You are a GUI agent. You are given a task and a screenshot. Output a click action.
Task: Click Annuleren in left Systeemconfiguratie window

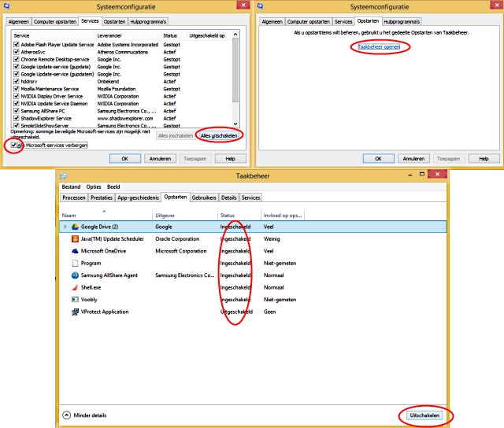coord(160,159)
